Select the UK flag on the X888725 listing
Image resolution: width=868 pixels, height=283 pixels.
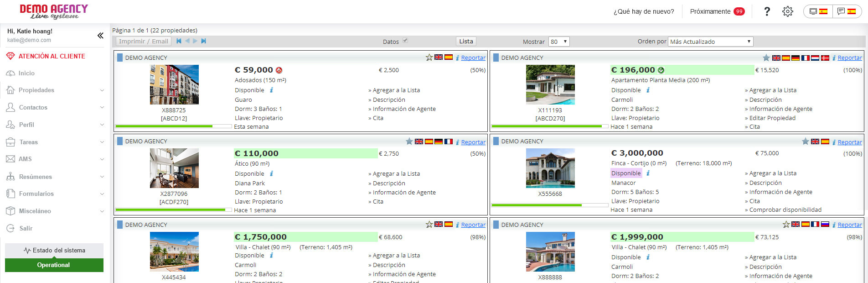click(439, 57)
